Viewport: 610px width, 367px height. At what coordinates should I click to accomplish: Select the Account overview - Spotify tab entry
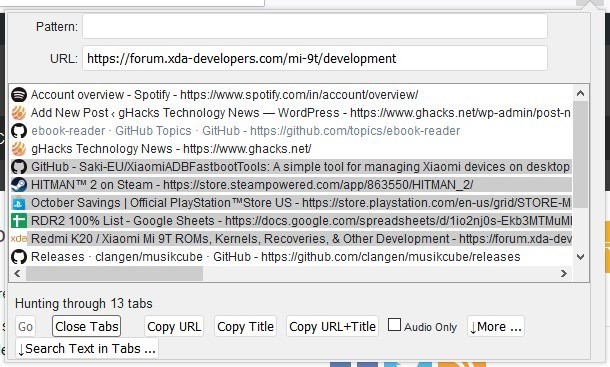pyautogui.click(x=291, y=95)
